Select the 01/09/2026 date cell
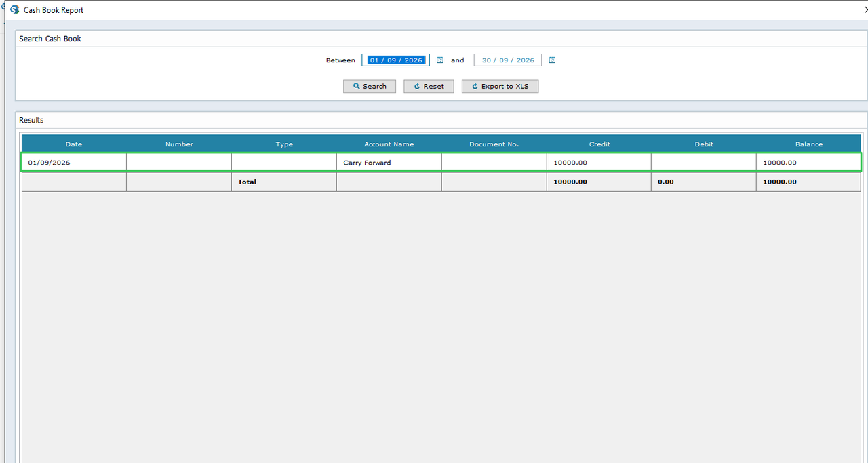The image size is (868, 463). 74,163
